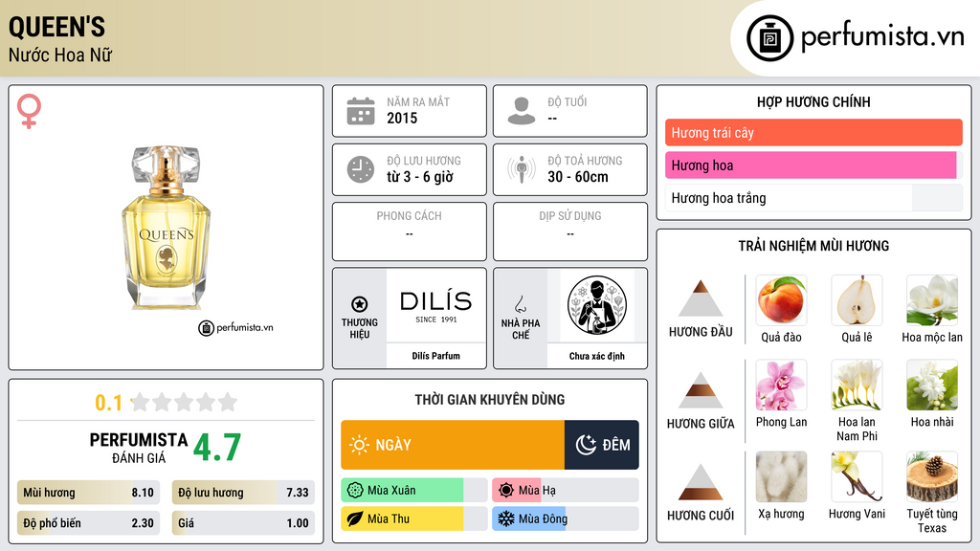980x551 pixels.
Task: Click the Dịp sử dụng info card
Action: pyautogui.click(x=570, y=231)
